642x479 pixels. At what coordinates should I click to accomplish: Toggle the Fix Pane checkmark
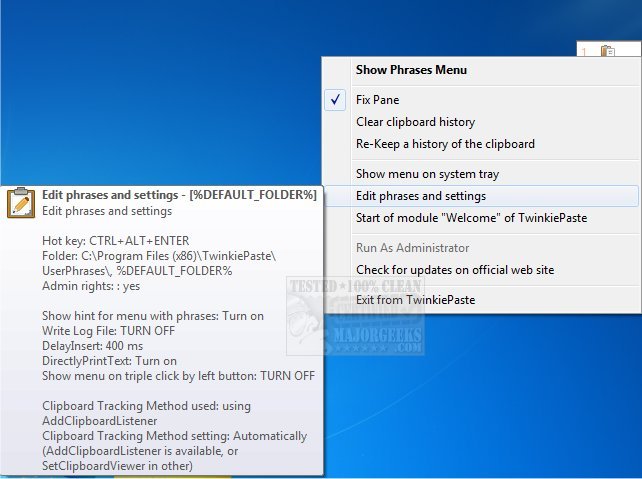click(337, 100)
